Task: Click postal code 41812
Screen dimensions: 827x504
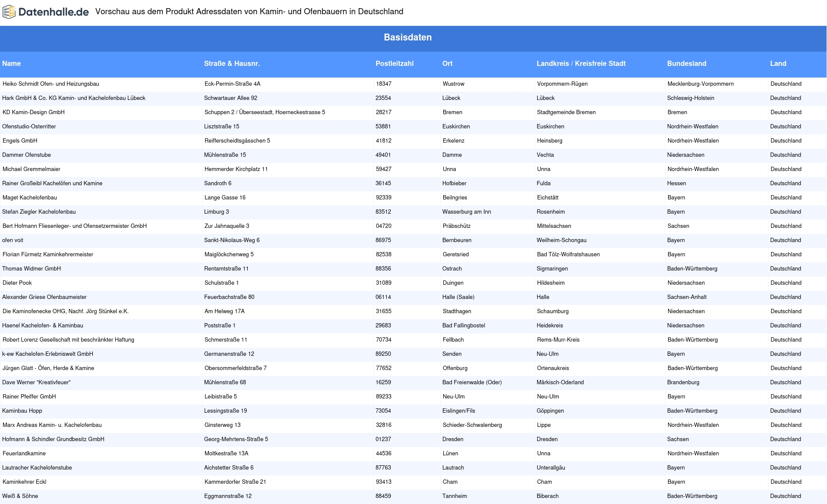Action: tap(384, 140)
